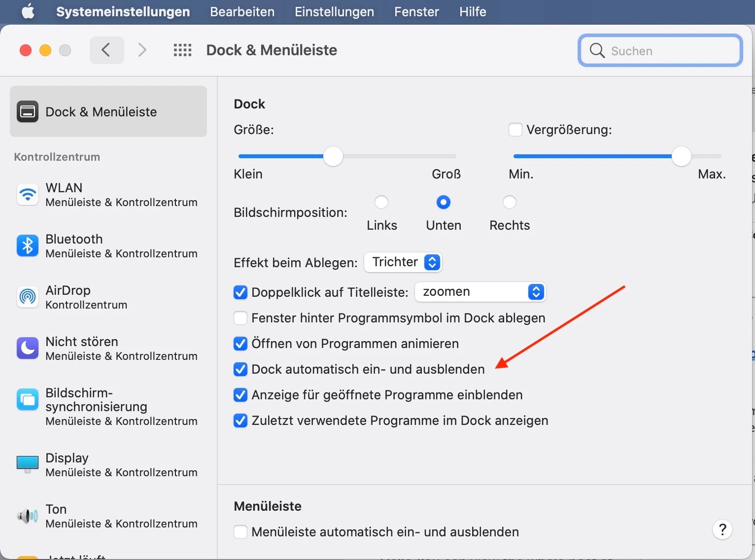Open the Bearbeiten menu
Image resolution: width=755 pixels, height=560 pixels.
tap(242, 11)
